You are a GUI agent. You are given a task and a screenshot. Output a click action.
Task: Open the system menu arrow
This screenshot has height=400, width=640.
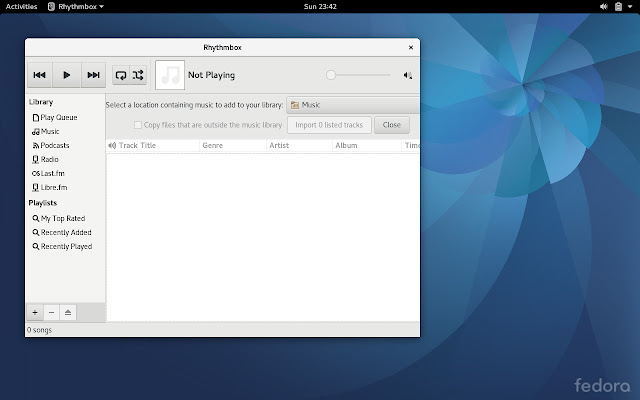(x=629, y=7)
